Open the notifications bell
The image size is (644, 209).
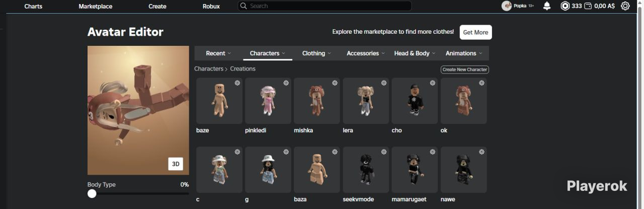click(547, 6)
